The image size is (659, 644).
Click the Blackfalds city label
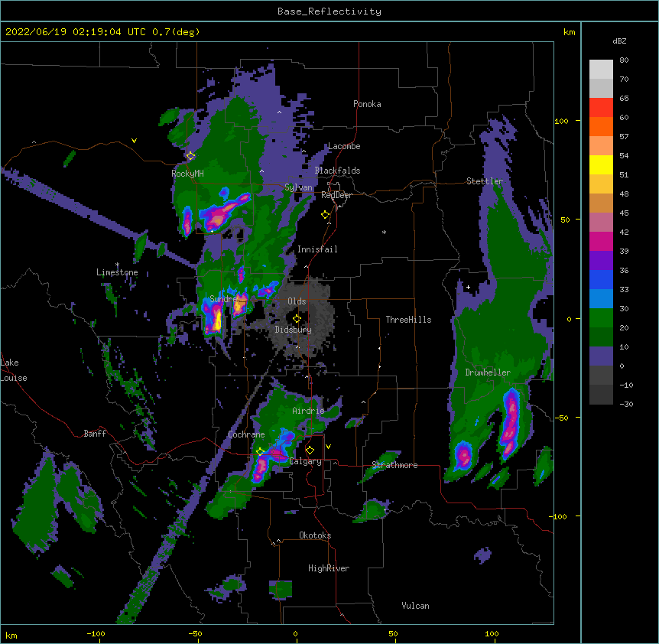coord(337,171)
